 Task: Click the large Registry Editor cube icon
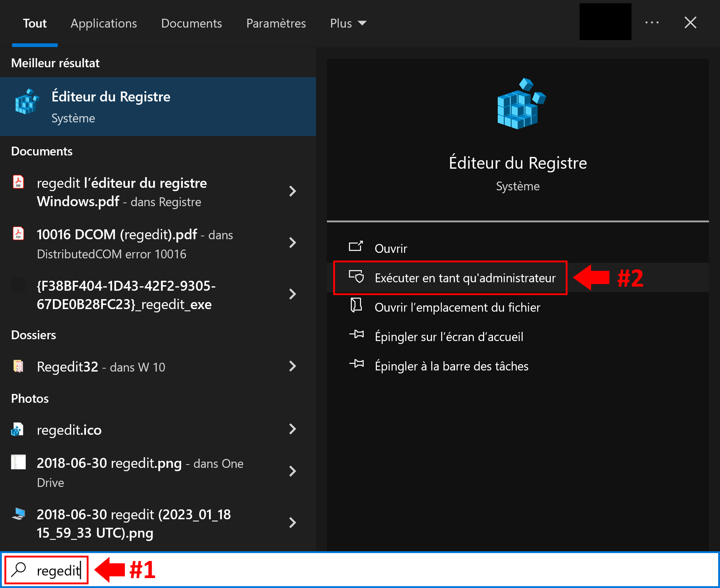(522, 104)
